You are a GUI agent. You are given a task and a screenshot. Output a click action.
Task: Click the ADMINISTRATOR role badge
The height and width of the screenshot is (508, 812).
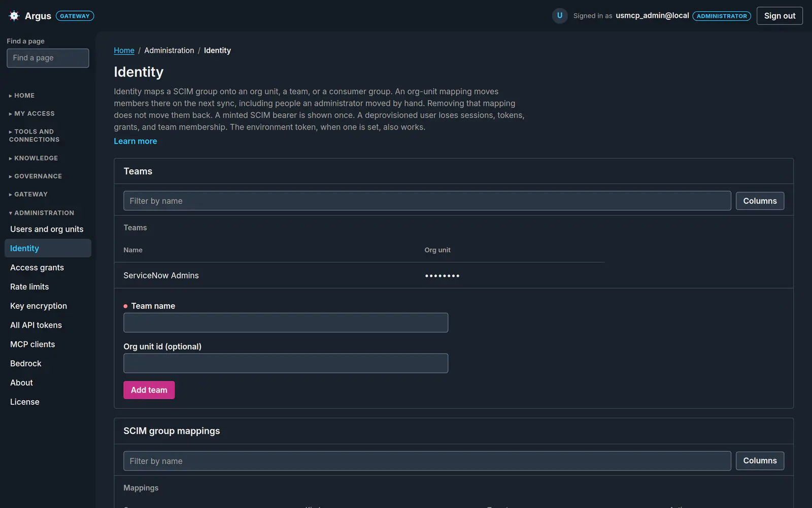(x=722, y=16)
